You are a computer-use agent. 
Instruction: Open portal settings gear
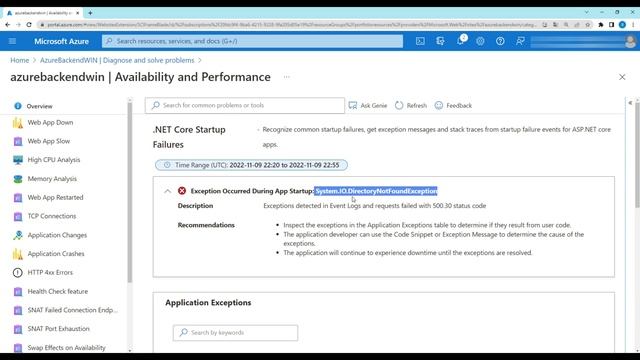pyautogui.click(x=480, y=41)
